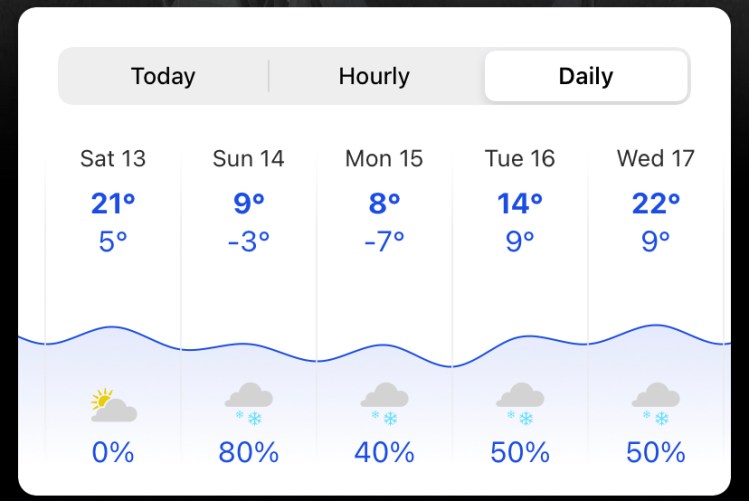Select the Sun 14 day label
This screenshot has width=749, height=501.
[x=248, y=158]
